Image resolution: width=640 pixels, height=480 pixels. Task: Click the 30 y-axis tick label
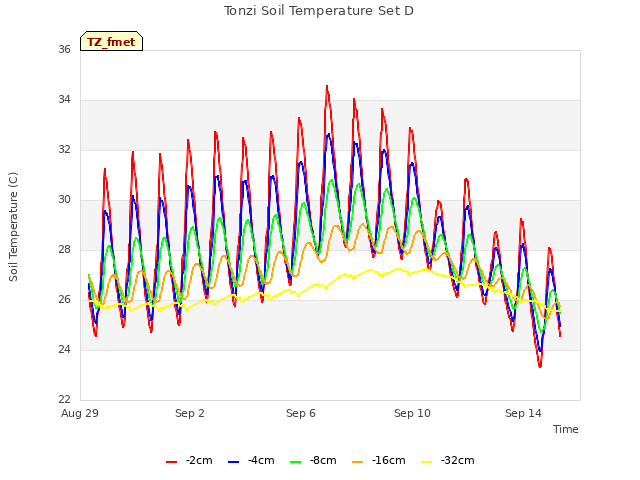pyautogui.click(x=64, y=200)
